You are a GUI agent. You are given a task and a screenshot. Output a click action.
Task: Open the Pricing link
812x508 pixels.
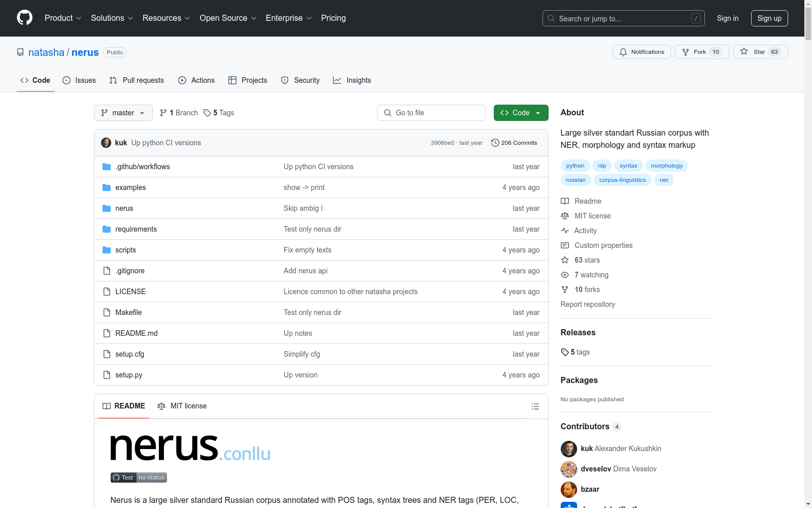click(333, 18)
